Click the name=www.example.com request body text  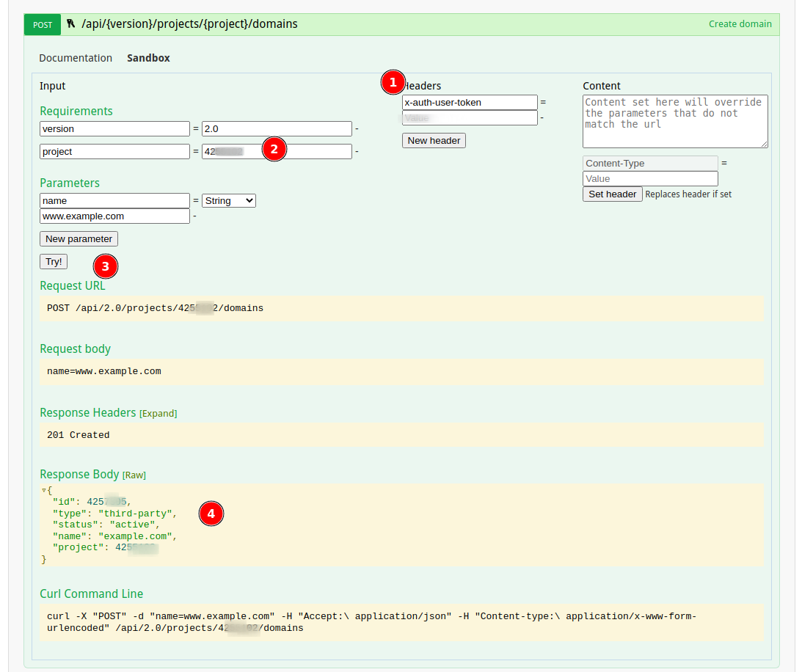(x=104, y=371)
